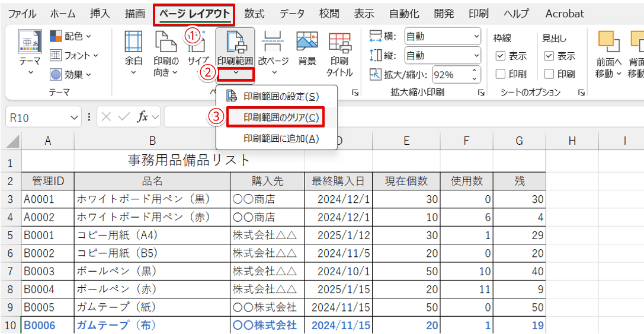Open the シートのオプション dialog launcher
This screenshot has width=644, height=334.
(x=581, y=93)
